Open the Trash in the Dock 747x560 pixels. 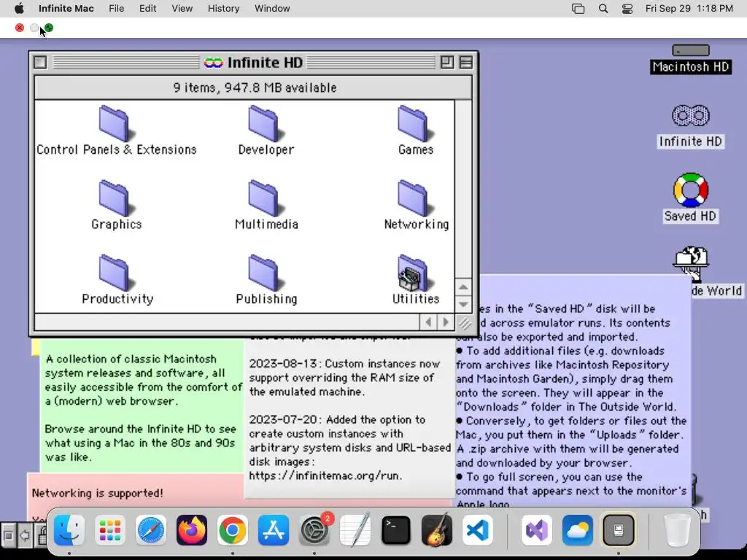click(677, 530)
